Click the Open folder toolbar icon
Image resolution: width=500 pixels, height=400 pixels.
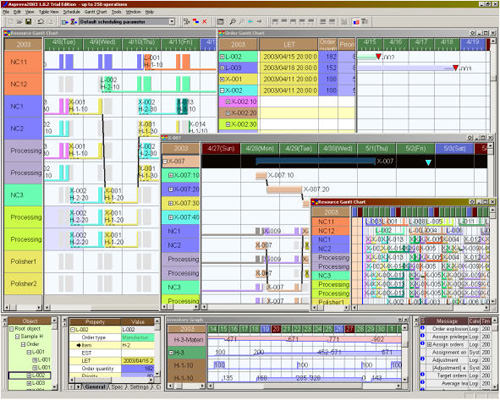pyautogui.click(x=20, y=22)
